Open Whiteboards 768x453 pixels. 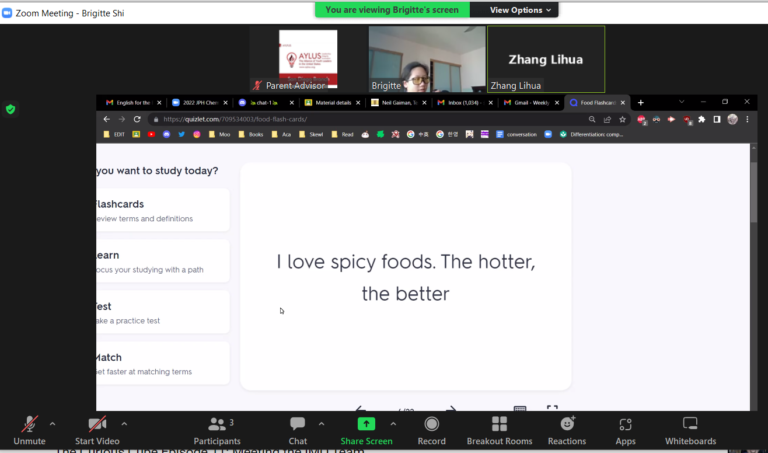[690, 430]
